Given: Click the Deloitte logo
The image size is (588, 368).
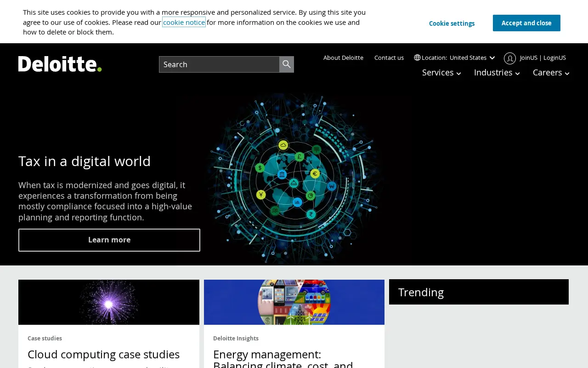Looking at the screenshot, I should [60, 64].
